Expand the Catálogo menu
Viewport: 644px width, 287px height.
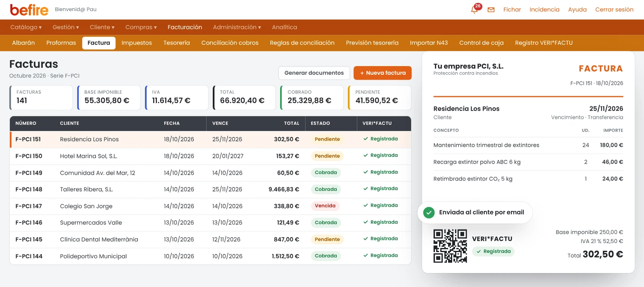click(26, 27)
